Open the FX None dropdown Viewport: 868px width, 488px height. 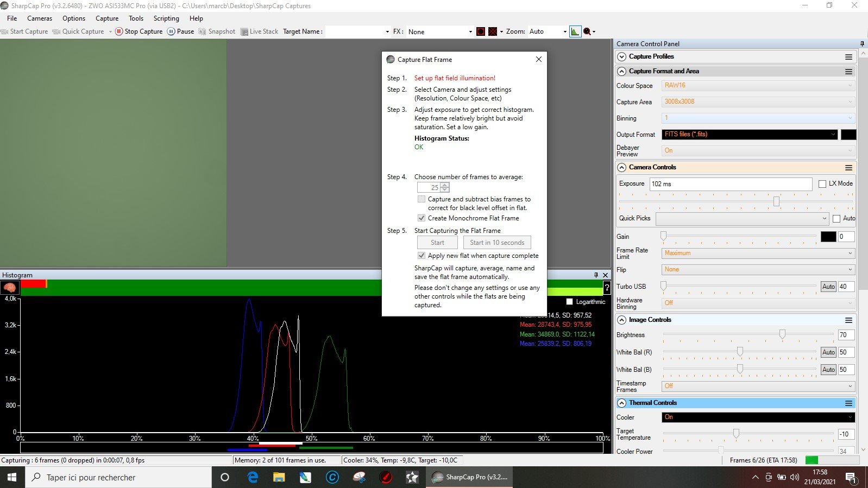440,31
